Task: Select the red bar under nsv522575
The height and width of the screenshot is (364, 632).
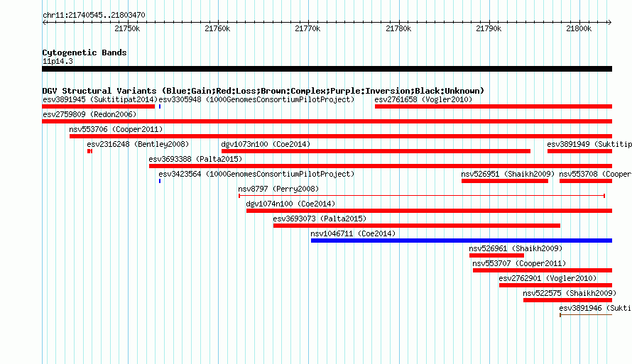Action: click(567, 300)
